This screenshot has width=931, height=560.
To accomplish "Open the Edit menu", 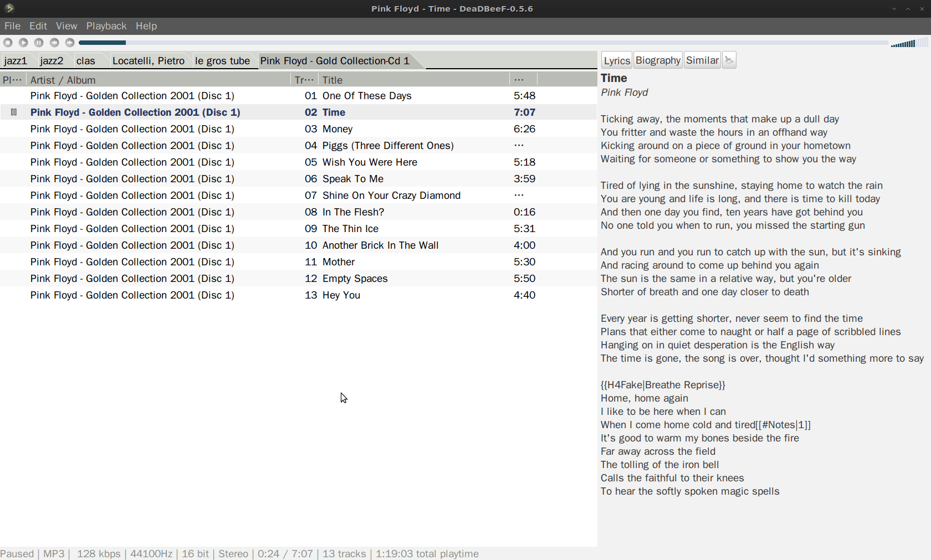I will (38, 26).
